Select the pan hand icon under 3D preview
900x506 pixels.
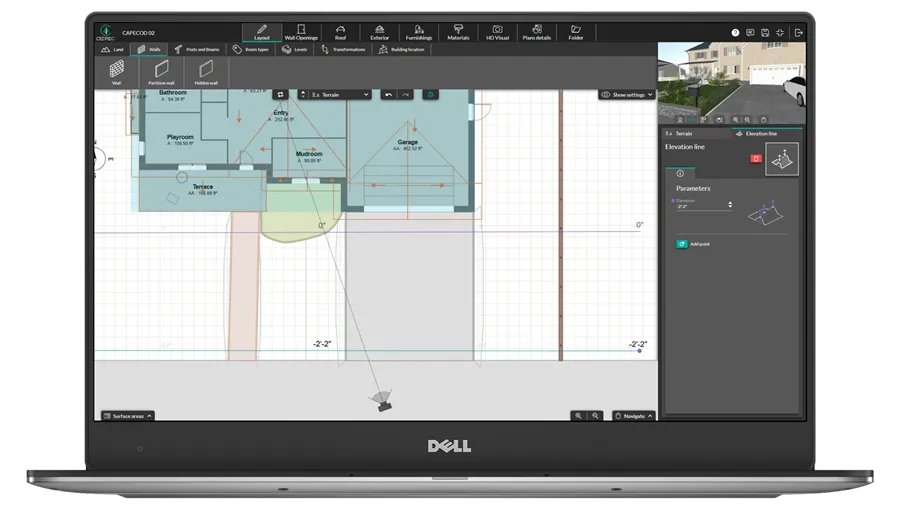click(763, 120)
